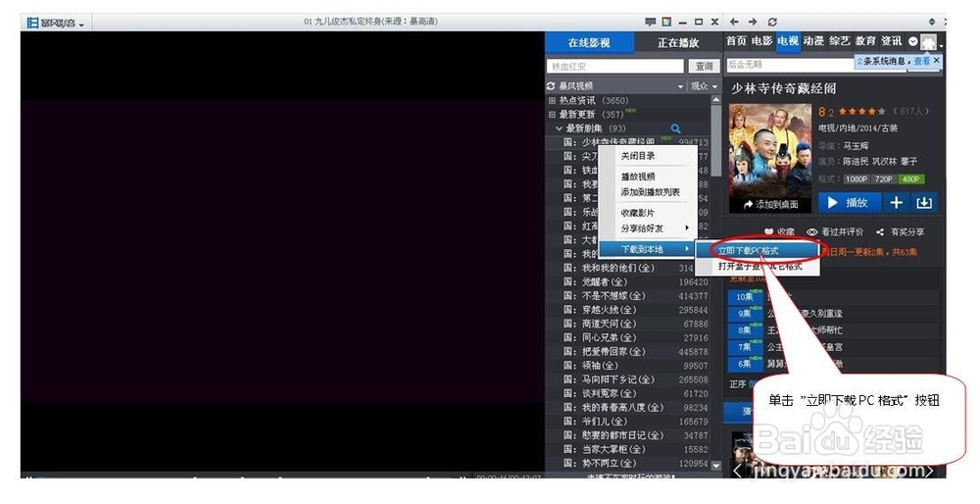Image resolution: width=980 pixels, height=504 pixels.
Task: Refresh the browser panel with reload icon
Action: coord(772,22)
